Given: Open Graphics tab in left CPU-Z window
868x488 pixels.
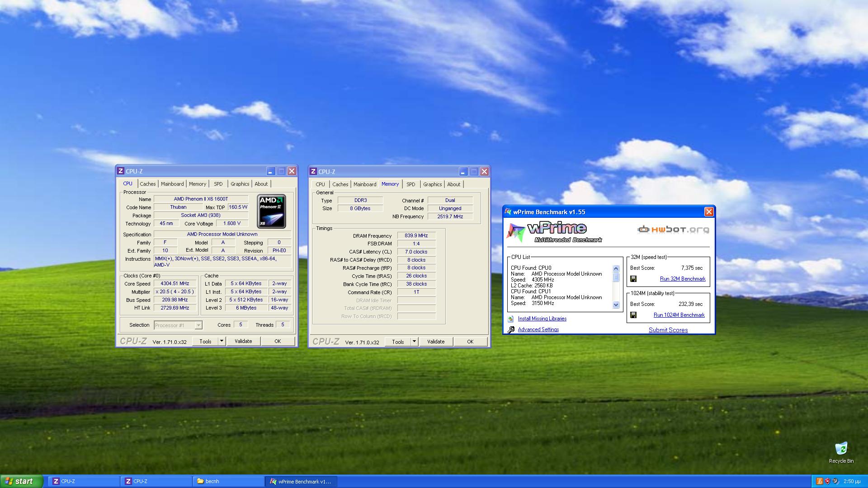Looking at the screenshot, I should point(240,184).
